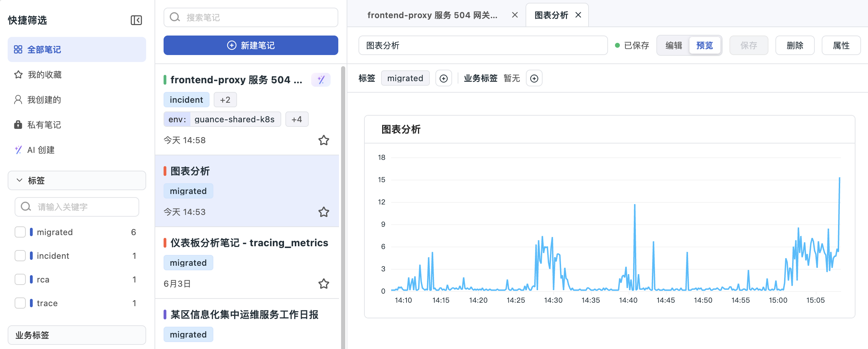Expand the +2 more tags badge
868x349 pixels.
tap(225, 100)
